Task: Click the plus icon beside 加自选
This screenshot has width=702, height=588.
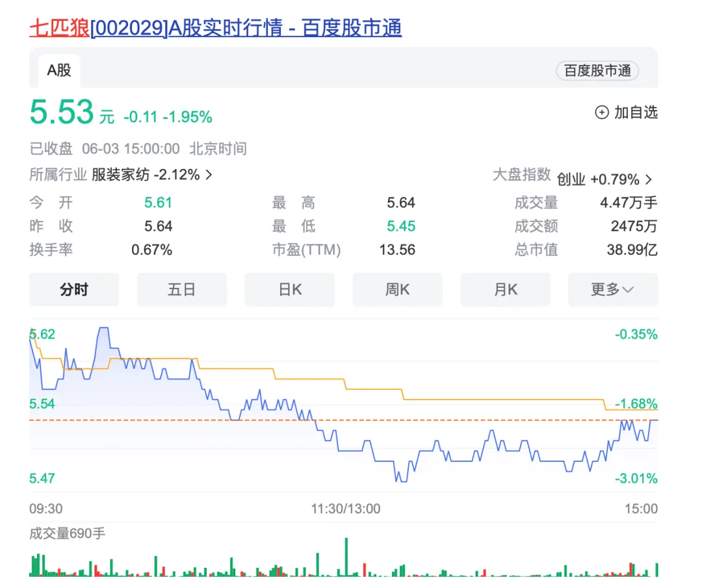Action: (602, 112)
